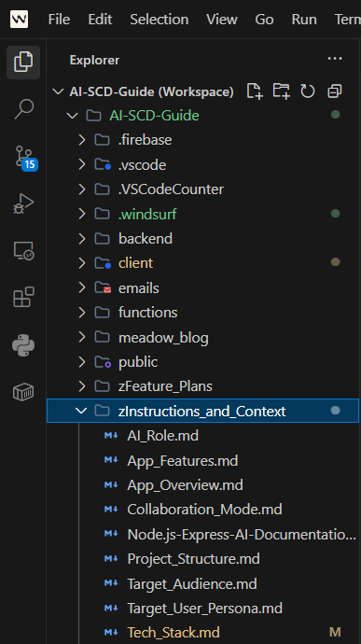Click the zFeature_Plans folder icon

coord(102,386)
